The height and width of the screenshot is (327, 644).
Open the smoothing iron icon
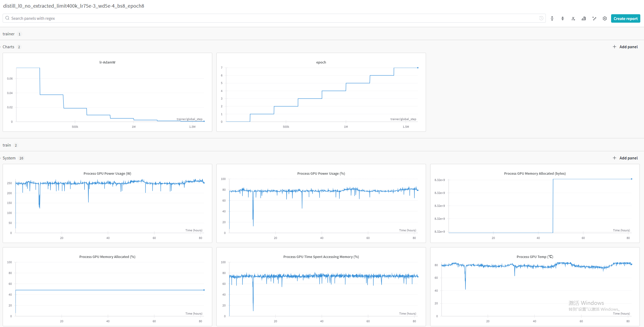coord(584,18)
